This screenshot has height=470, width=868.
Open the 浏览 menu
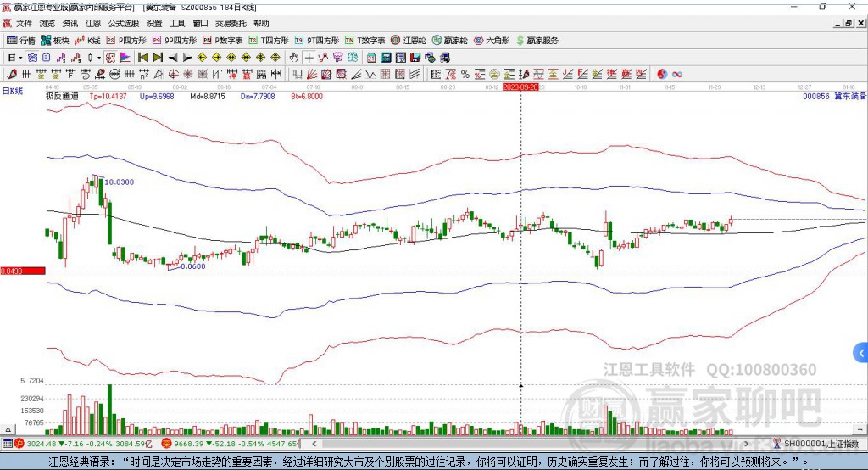point(47,23)
